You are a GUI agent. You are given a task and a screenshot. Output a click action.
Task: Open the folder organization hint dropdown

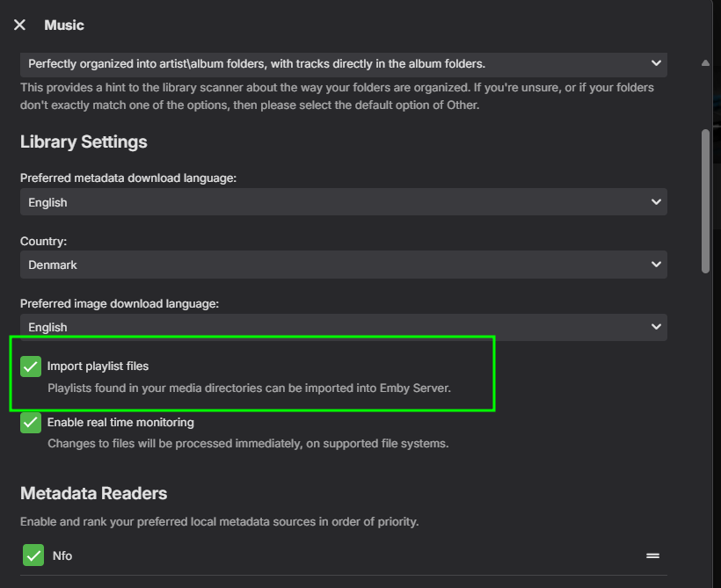tap(343, 63)
